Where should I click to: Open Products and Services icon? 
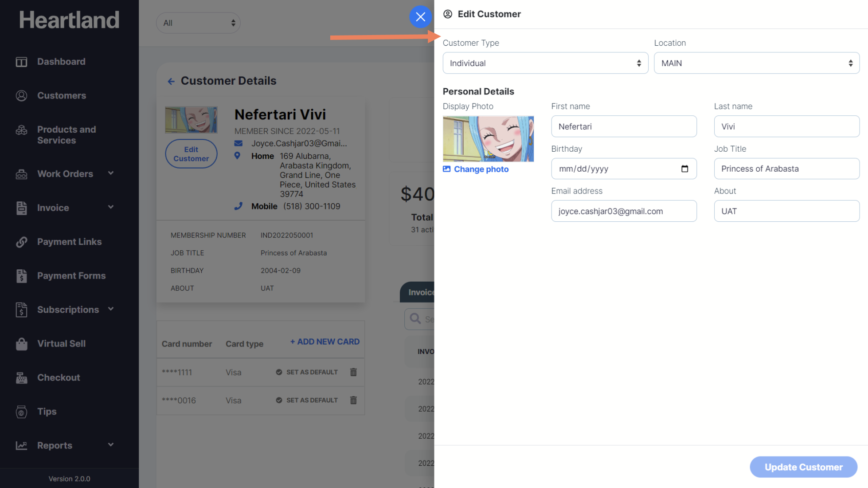(21, 130)
